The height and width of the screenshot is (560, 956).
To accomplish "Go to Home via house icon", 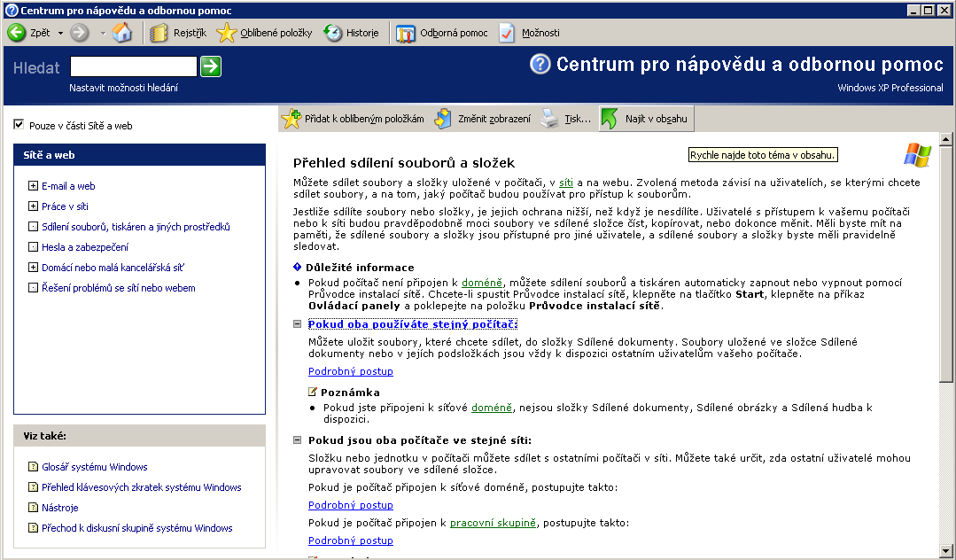I will 122,32.
